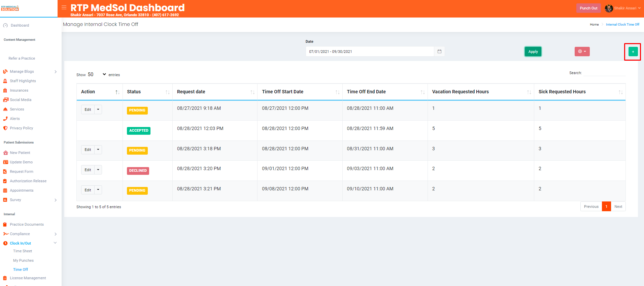Viewport: 644px width, 286px height.
Task: Select page 1 in pagination
Action: click(x=606, y=206)
